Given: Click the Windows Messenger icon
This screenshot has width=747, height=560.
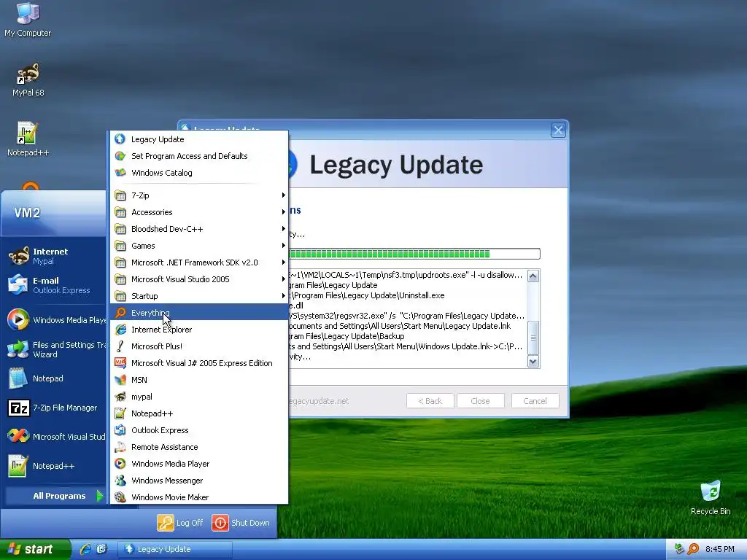Looking at the screenshot, I should coord(120,480).
